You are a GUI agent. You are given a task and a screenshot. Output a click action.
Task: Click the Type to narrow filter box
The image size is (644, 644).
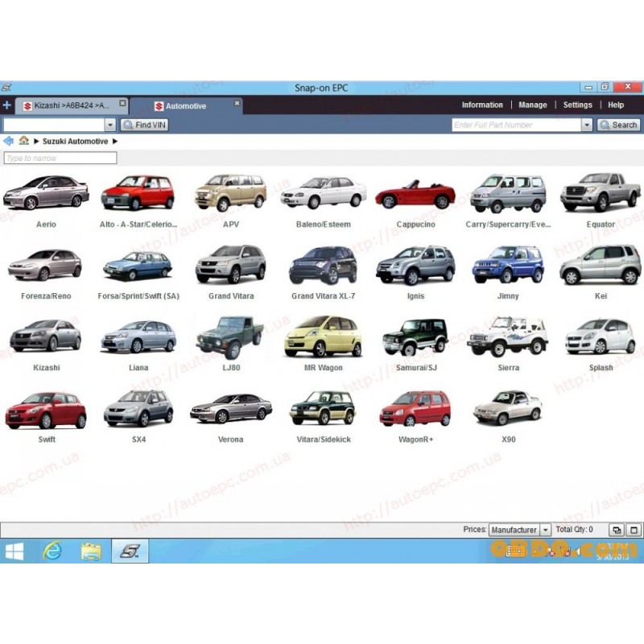60,158
